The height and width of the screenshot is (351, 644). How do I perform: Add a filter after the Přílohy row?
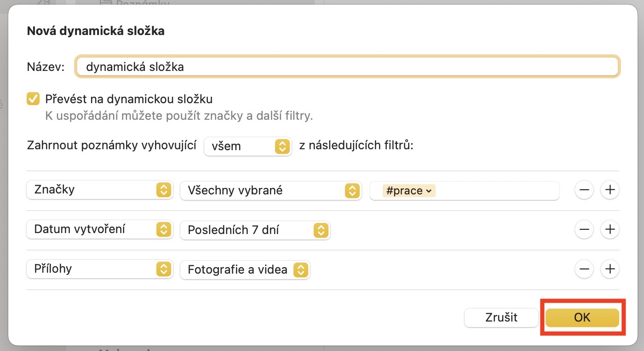tap(610, 269)
